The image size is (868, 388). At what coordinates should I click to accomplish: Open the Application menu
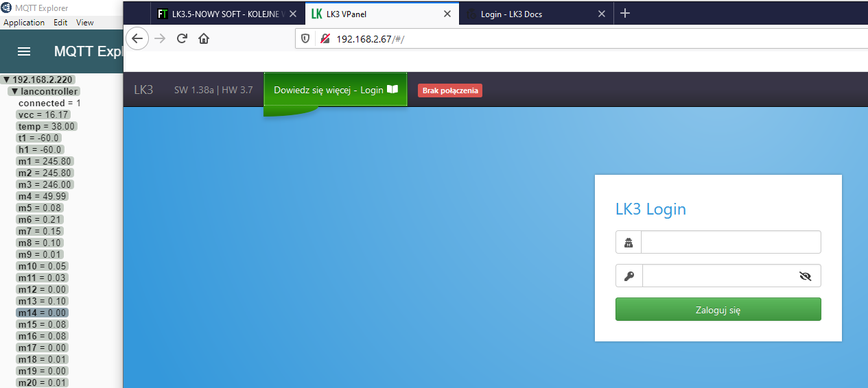pos(24,23)
